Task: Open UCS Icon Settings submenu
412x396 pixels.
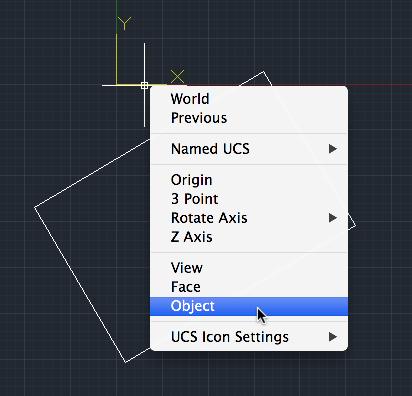Action: pyautogui.click(x=249, y=337)
